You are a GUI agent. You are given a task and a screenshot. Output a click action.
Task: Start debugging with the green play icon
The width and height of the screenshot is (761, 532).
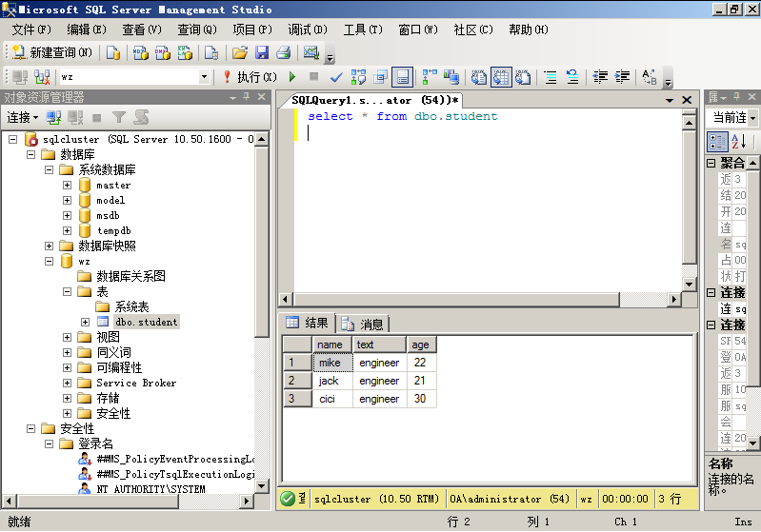click(292, 77)
